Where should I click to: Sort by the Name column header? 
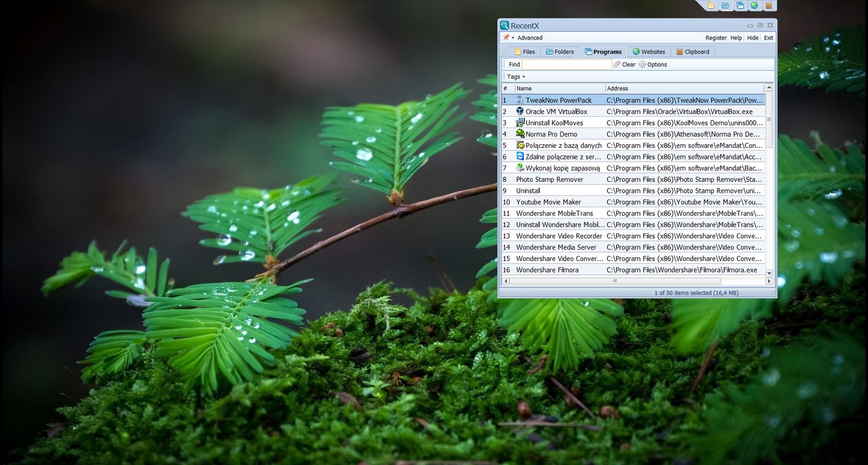click(560, 88)
